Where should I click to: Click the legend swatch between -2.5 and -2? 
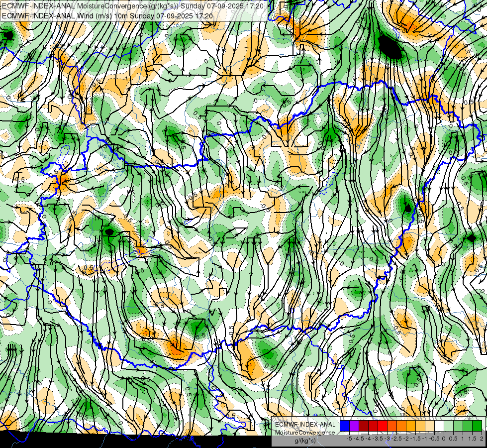[x=401, y=426]
